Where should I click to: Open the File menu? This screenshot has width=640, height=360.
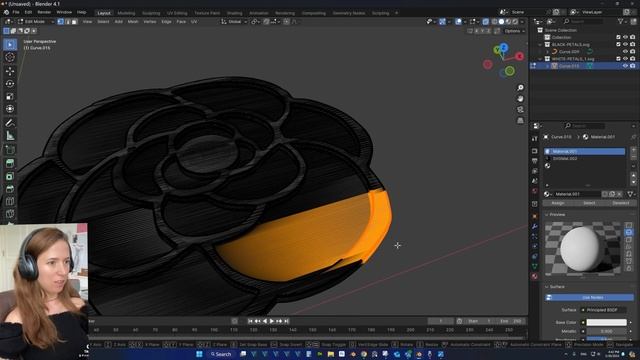tap(16, 13)
